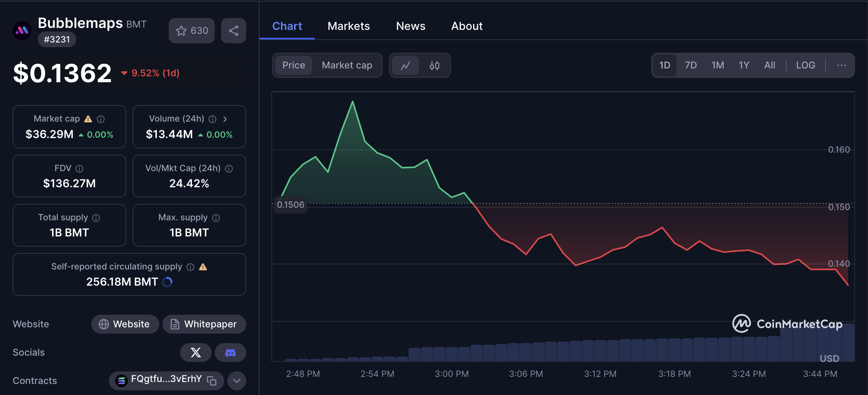
Task: Open the X (Twitter) social link
Action: pos(196,353)
